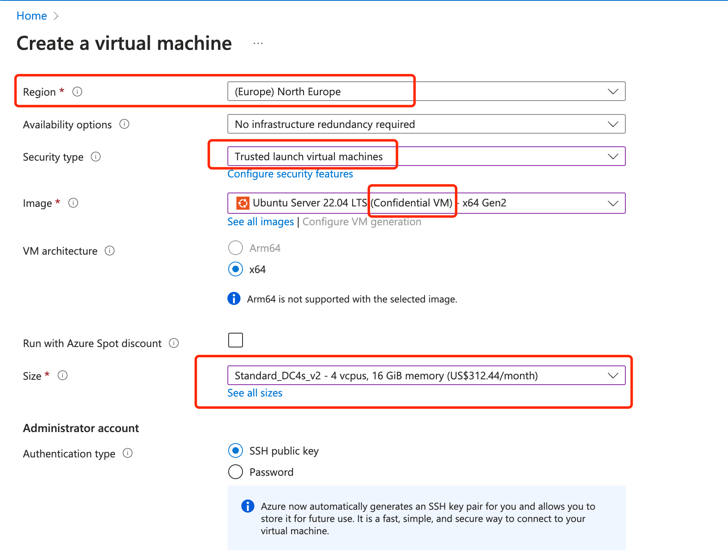Open the Security type dropdown
The image size is (728, 560).
[426, 157]
